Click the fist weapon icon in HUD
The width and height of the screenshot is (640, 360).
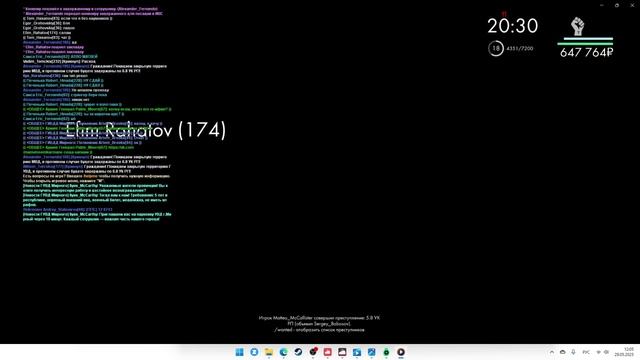pyautogui.click(x=578, y=27)
